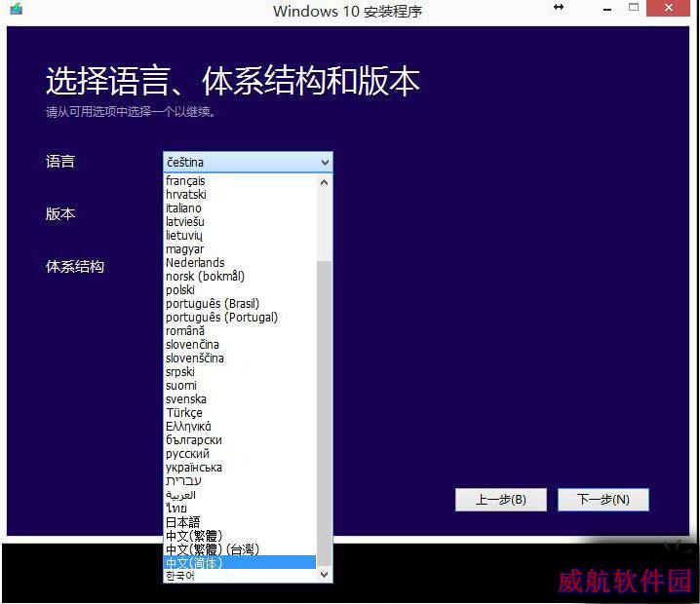Screen dimensions: 700x604
Task: Open the language combo box showing čeština
Action: click(x=248, y=162)
